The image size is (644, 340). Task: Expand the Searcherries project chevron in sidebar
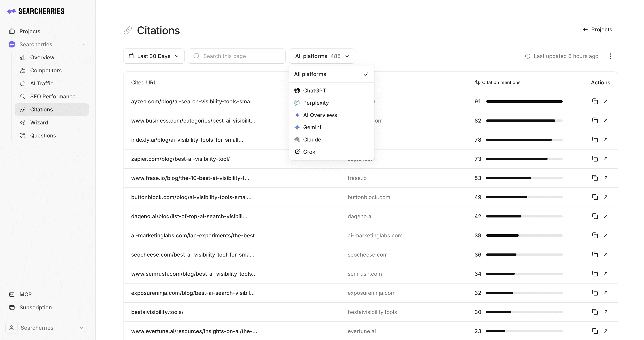point(82,45)
